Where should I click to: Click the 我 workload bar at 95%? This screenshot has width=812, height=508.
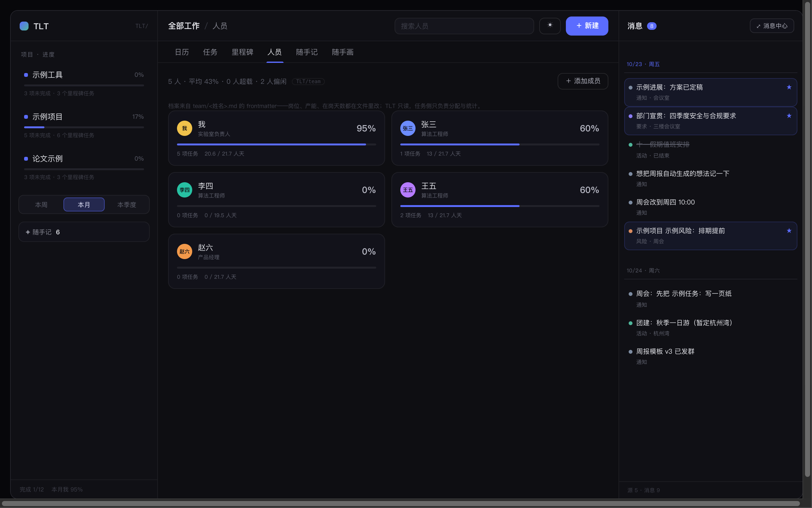277,144
